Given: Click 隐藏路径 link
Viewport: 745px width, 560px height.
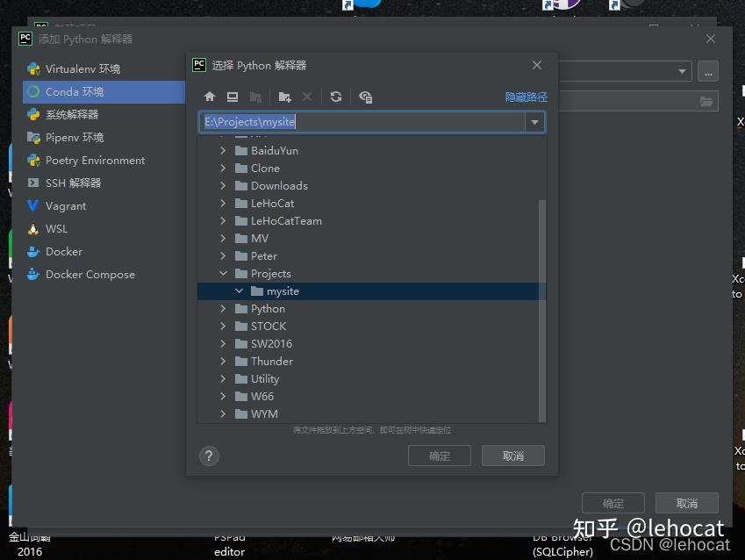Looking at the screenshot, I should (x=526, y=97).
